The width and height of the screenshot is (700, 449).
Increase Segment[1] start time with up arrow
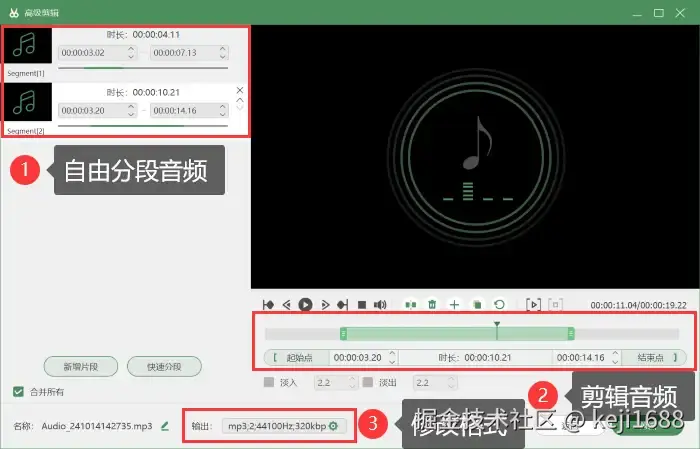point(131,49)
